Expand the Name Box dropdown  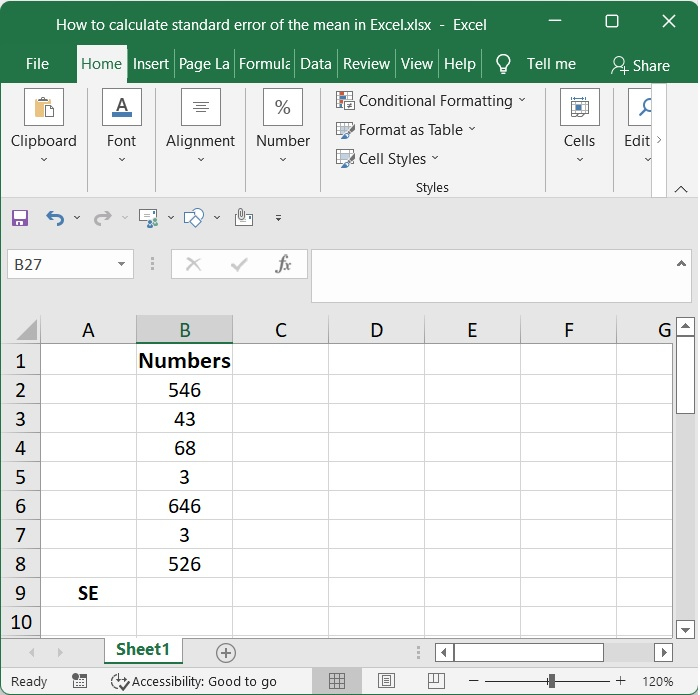(x=122, y=264)
